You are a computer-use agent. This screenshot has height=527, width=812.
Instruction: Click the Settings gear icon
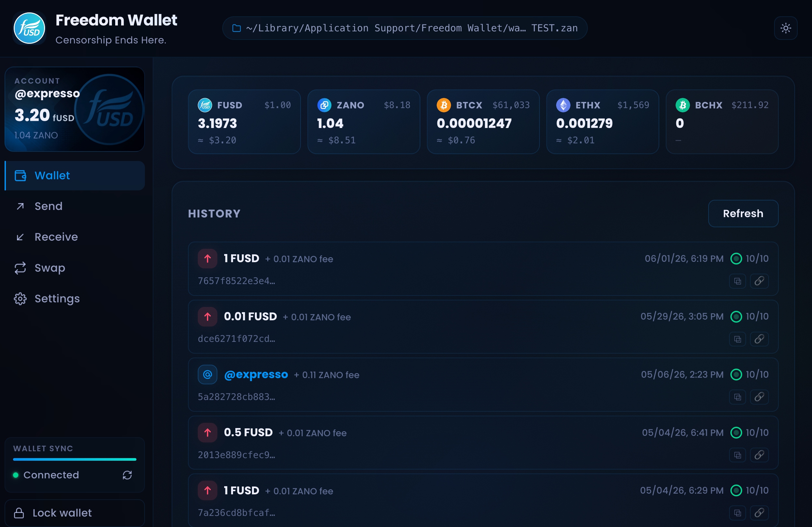click(x=20, y=299)
